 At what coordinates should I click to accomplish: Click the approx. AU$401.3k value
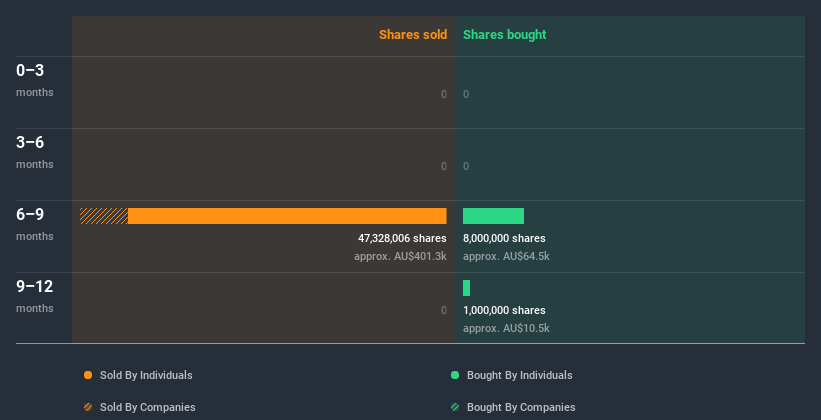pyautogui.click(x=400, y=257)
